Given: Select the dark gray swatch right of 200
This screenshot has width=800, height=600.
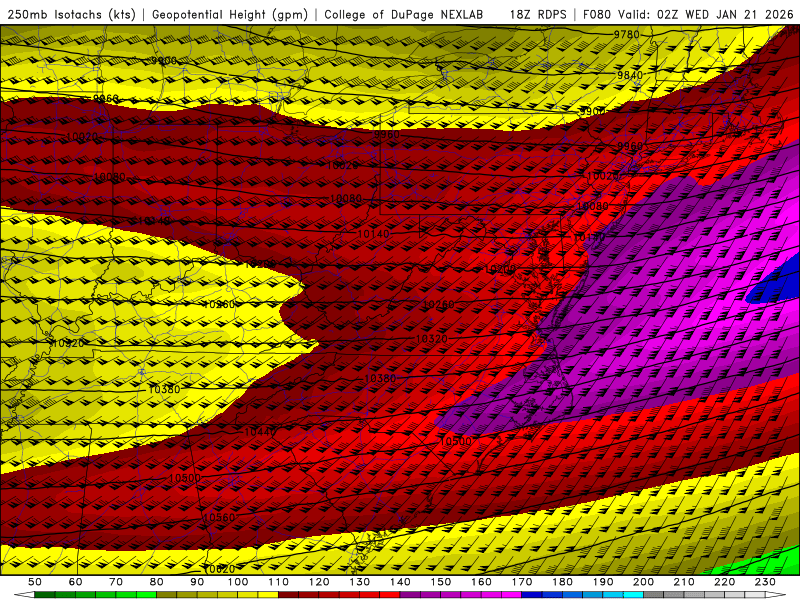Looking at the screenshot, I should point(654,595).
